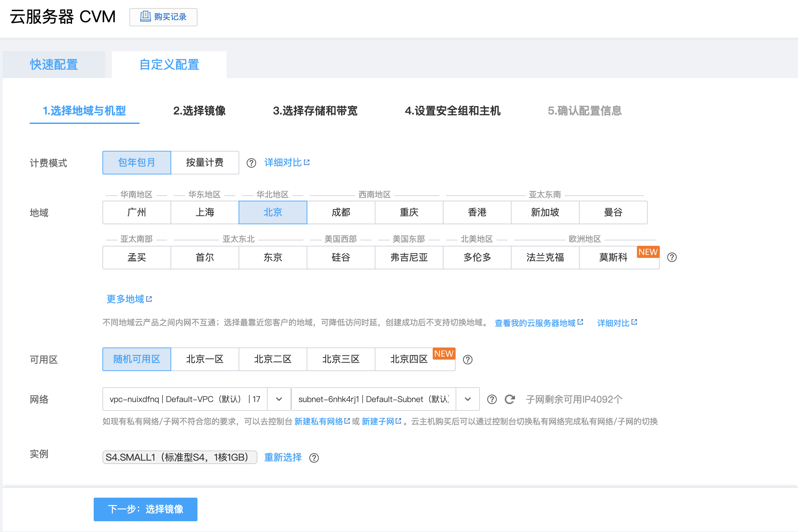Image resolution: width=798 pixels, height=532 pixels.
Task: Open 更多地域 link
Action: point(129,299)
